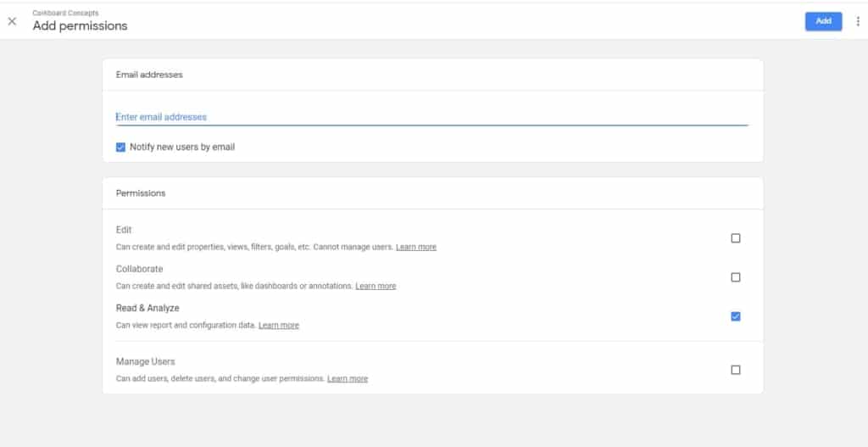Open the three-dot more options menu
The image size is (868, 447).
857,21
